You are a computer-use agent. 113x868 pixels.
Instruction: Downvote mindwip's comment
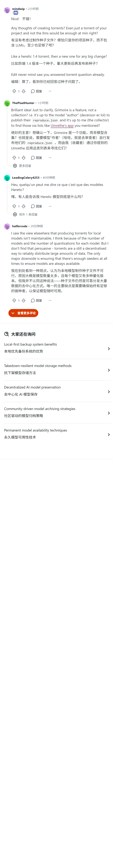[x=24, y=91]
